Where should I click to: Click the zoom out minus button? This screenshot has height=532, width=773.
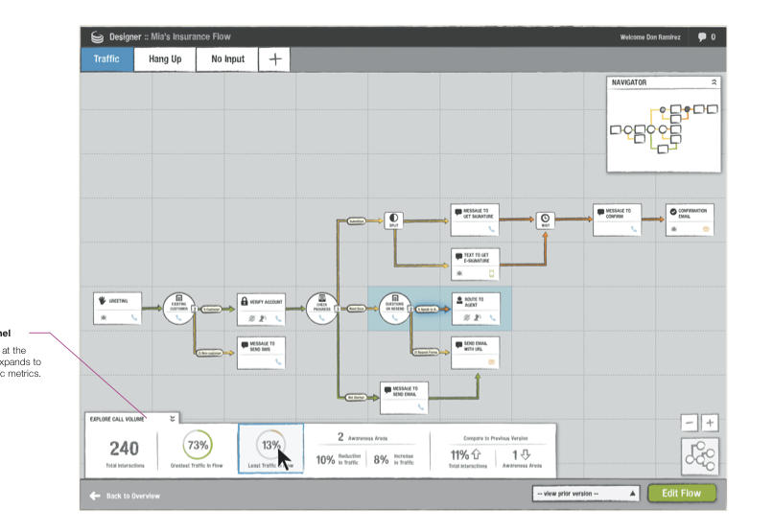690,423
